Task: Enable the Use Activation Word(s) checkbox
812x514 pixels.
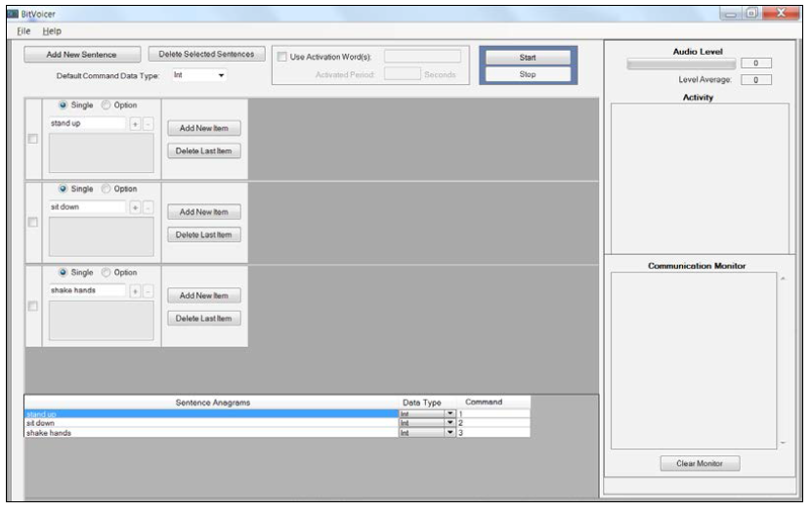Action: pyautogui.click(x=282, y=57)
